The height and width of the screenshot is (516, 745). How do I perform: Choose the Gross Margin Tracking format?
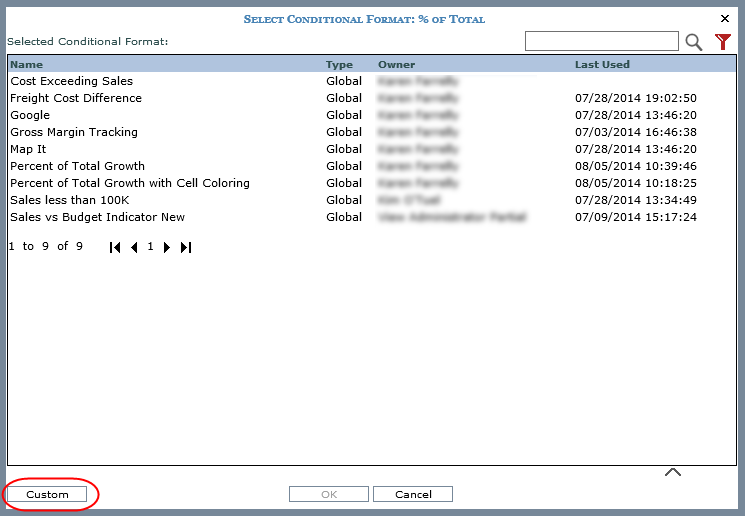74,132
